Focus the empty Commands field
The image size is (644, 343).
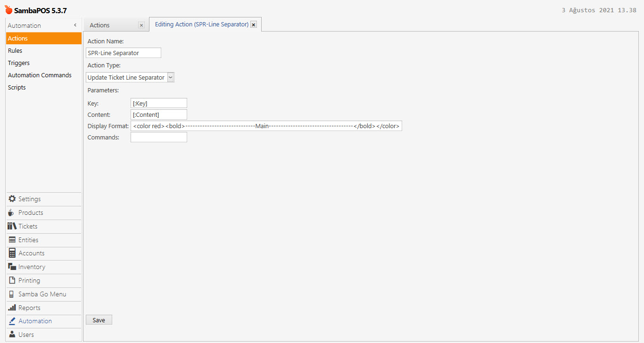[x=159, y=137]
